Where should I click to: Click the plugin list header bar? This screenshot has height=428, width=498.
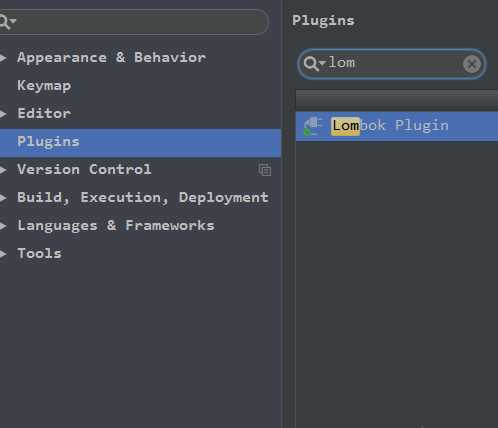397,99
